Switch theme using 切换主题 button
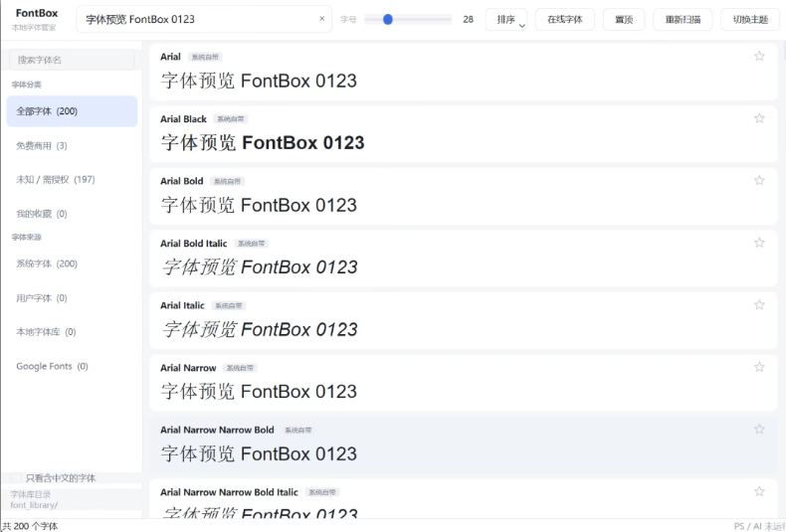786x532 pixels. [750, 20]
